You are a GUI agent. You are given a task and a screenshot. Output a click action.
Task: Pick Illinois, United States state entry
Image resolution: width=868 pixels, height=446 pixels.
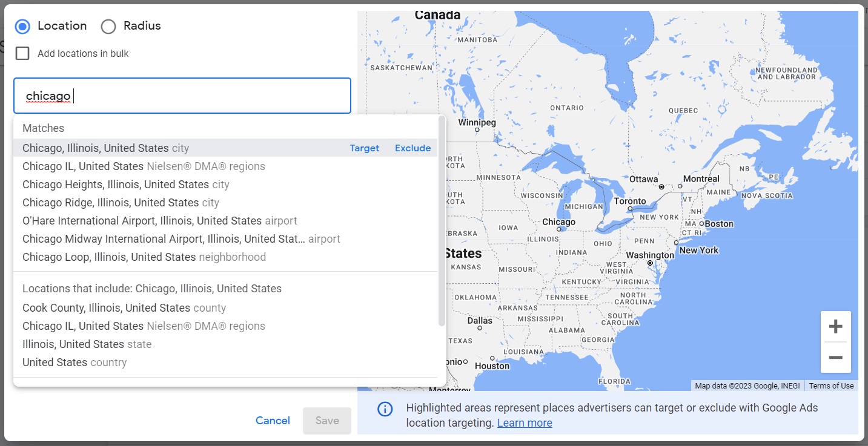coord(225,344)
